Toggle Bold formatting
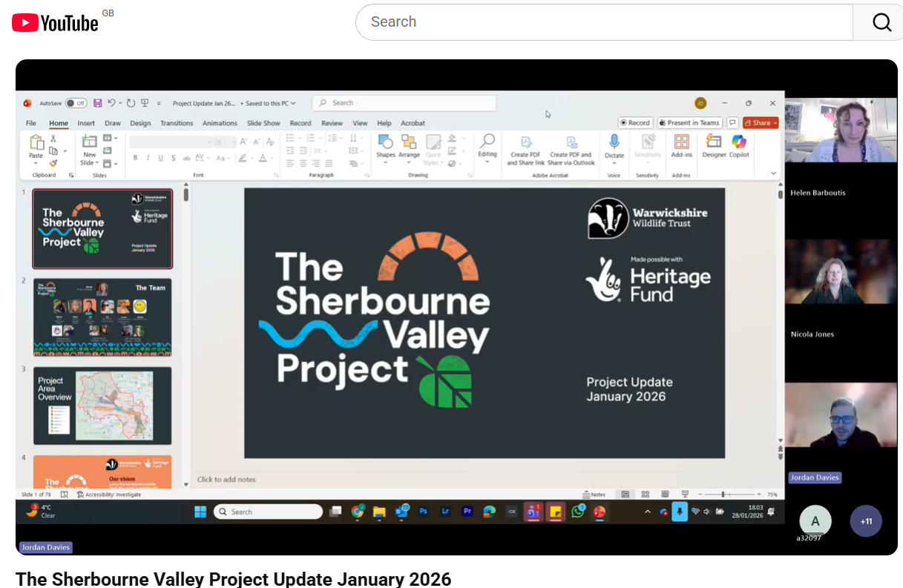 (135, 158)
